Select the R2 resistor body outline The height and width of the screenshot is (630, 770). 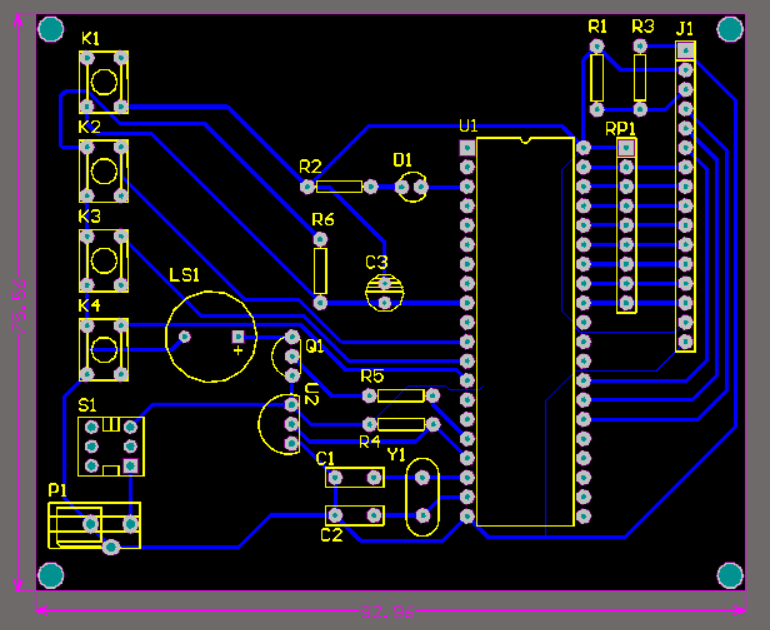pyautogui.click(x=339, y=187)
